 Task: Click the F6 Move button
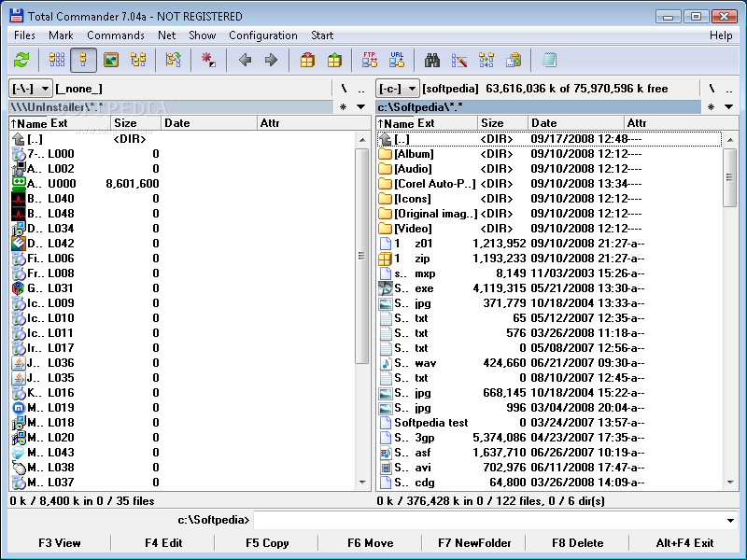370,543
